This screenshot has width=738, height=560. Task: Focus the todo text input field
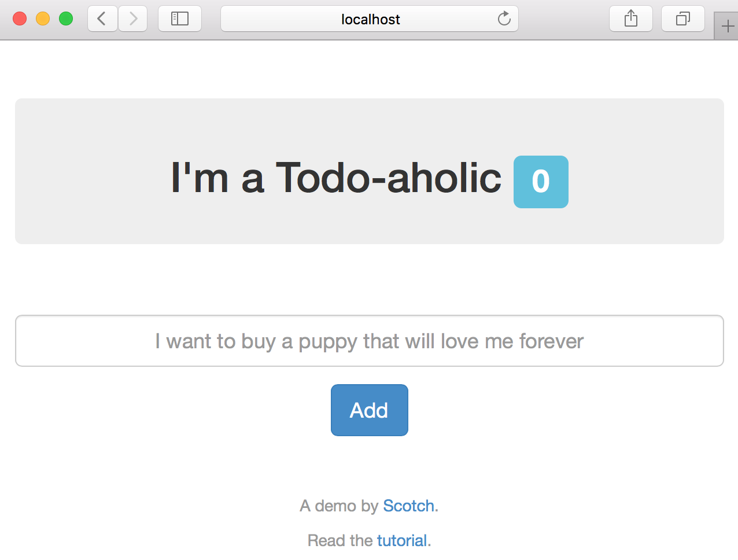click(x=370, y=341)
